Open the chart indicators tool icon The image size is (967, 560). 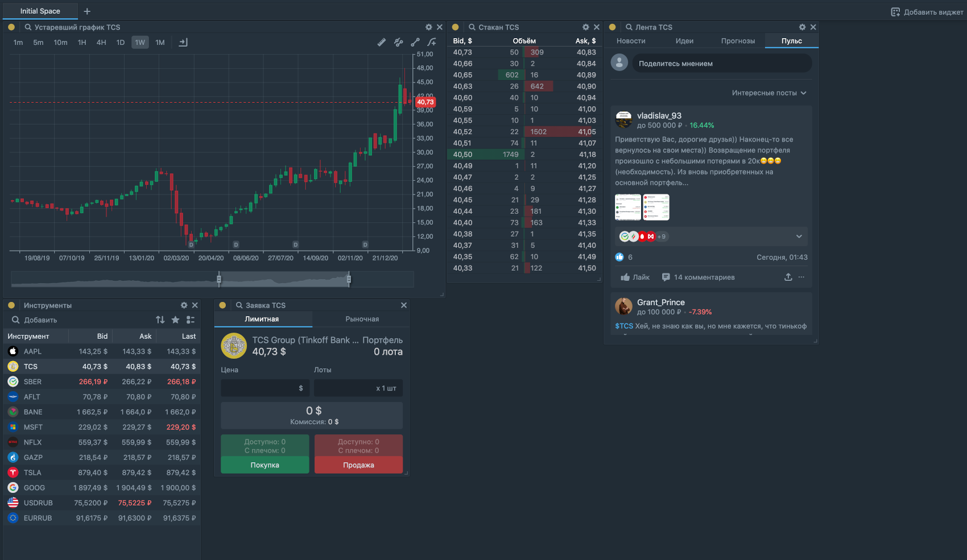tap(399, 42)
